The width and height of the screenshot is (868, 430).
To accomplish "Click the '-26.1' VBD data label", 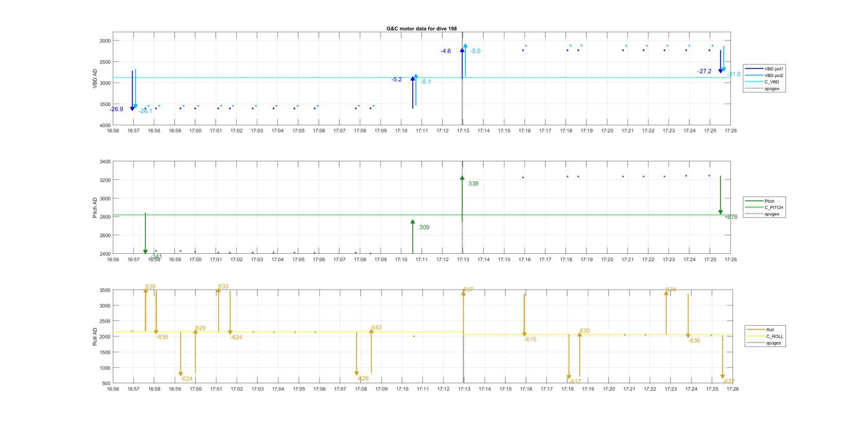I will tap(145, 111).
